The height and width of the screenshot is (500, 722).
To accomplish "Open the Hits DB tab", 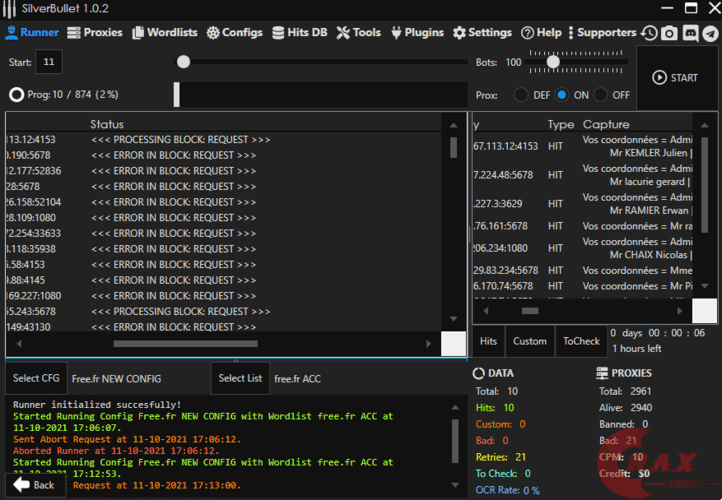I will [299, 32].
